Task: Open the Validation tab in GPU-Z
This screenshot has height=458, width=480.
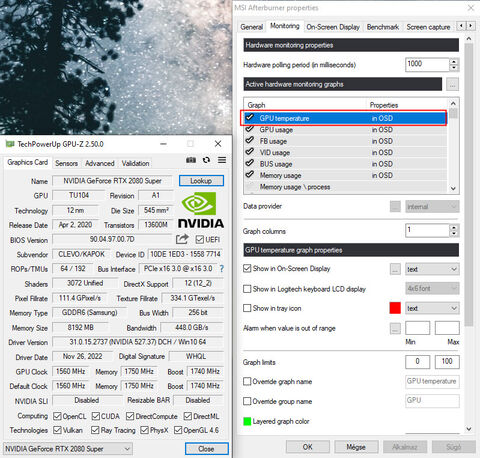Action: (135, 163)
